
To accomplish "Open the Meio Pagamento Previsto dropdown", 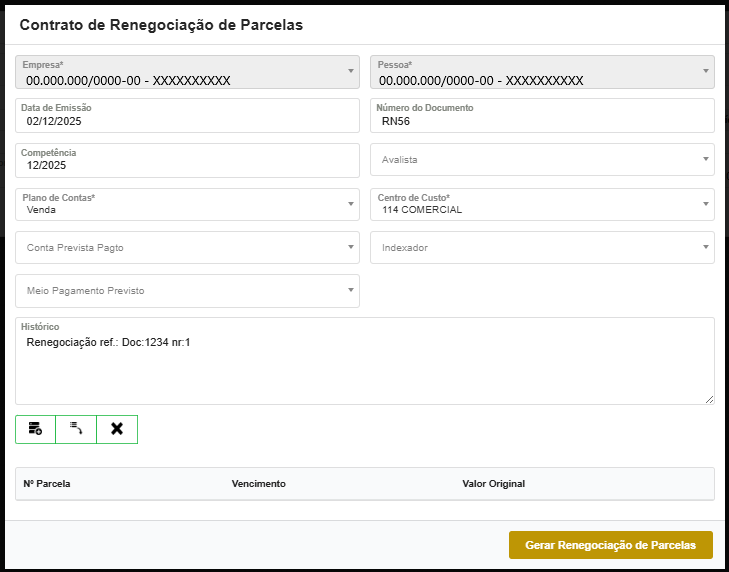I will (187, 291).
